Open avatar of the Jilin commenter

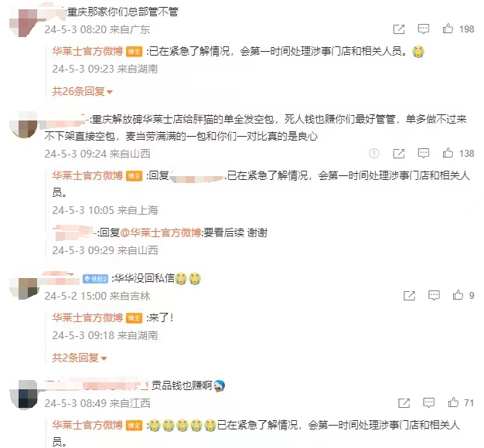tap(23, 288)
